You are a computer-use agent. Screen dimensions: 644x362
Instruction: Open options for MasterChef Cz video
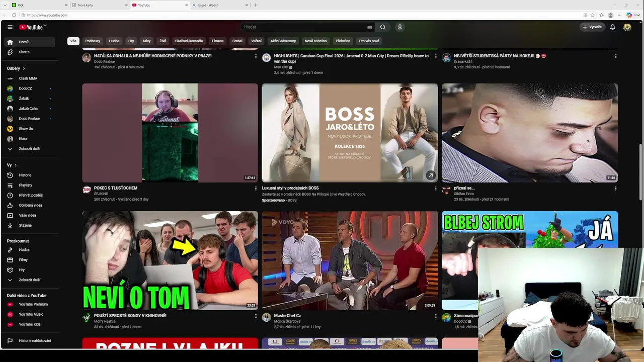436,316
